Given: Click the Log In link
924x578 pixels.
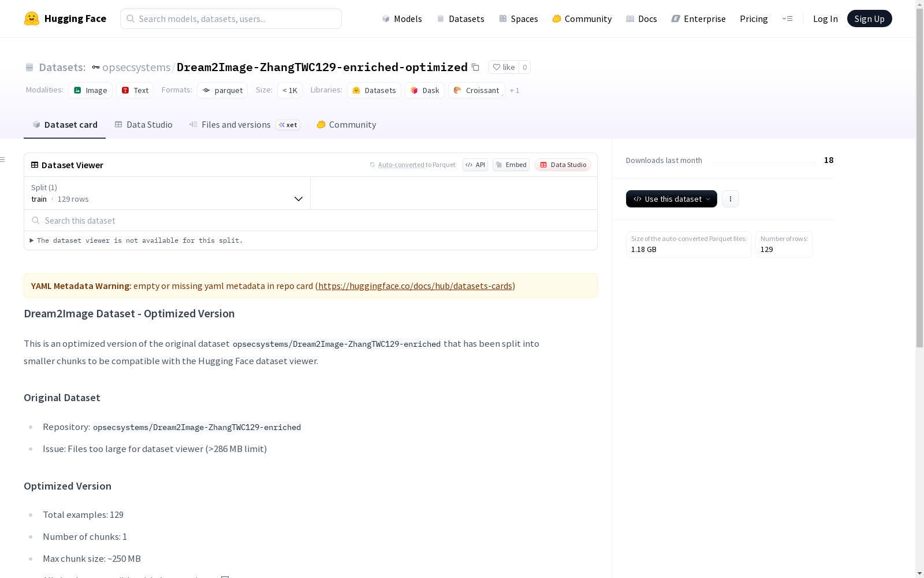Looking at the screenshot, I should coord(825,18).
